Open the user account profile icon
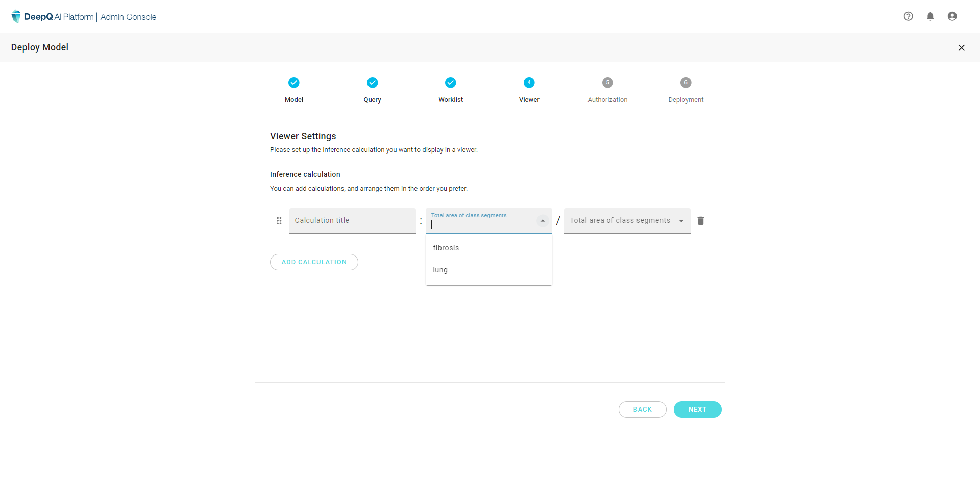This screenshot has width=980, height=486. [952, 16]
